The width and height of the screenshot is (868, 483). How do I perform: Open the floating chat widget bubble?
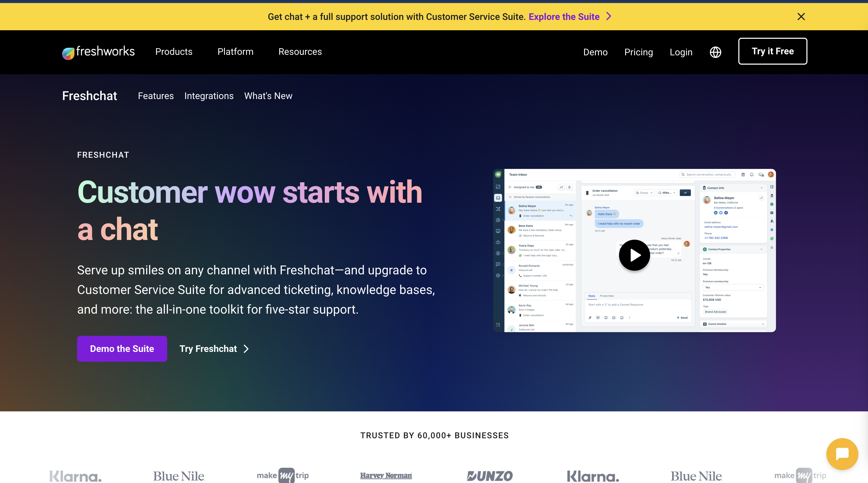click(x=842, y=454)
